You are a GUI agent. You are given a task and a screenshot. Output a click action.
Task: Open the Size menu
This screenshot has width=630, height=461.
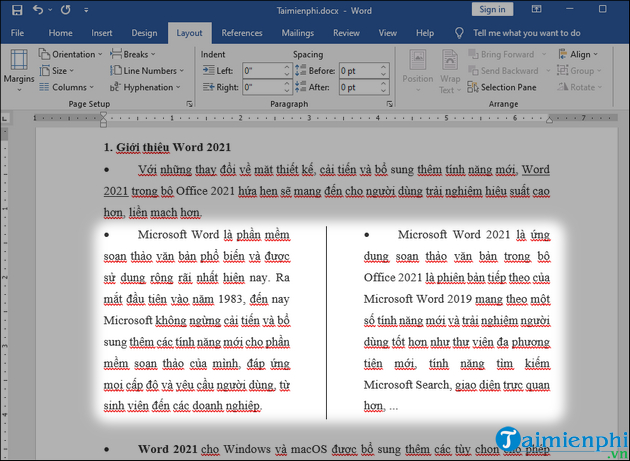57,71
